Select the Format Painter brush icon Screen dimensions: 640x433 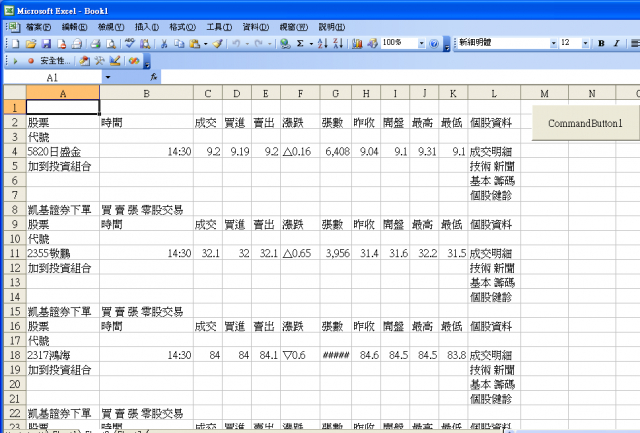tap(218, 43)
